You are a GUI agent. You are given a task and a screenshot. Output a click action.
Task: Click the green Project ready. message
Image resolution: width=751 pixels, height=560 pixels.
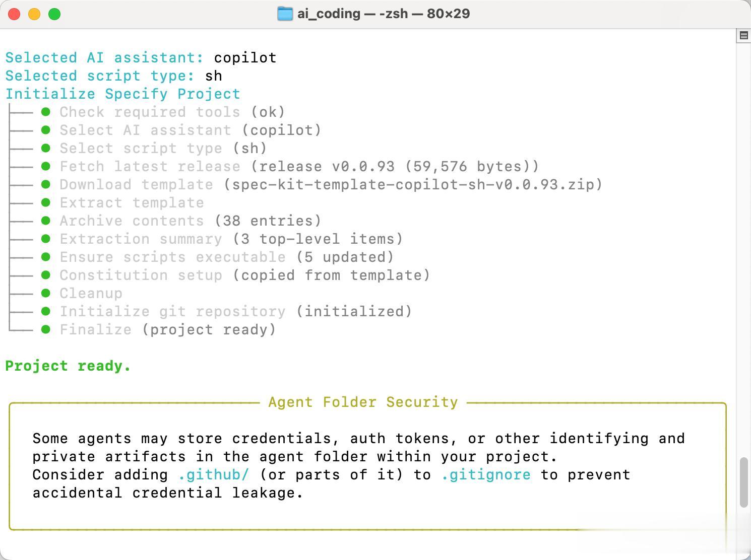tap(68, 366)
